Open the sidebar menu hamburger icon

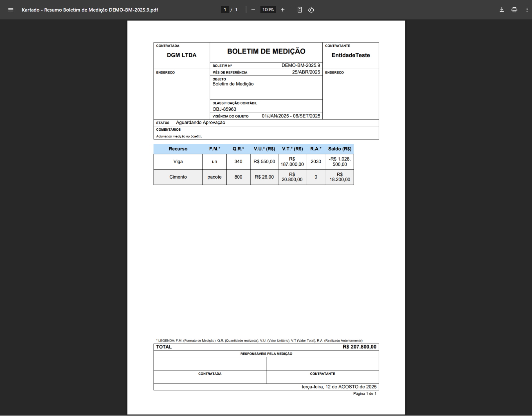click(x=11, y=10)
